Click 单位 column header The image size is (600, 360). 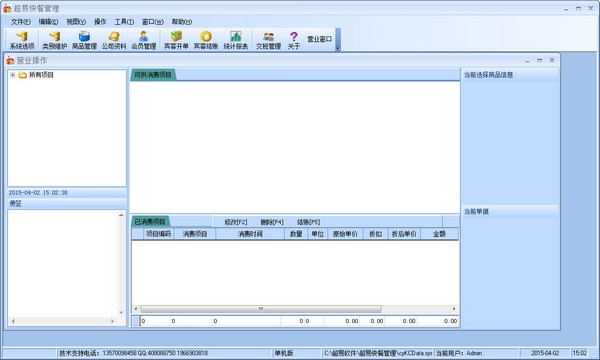[x=317, y=234]
